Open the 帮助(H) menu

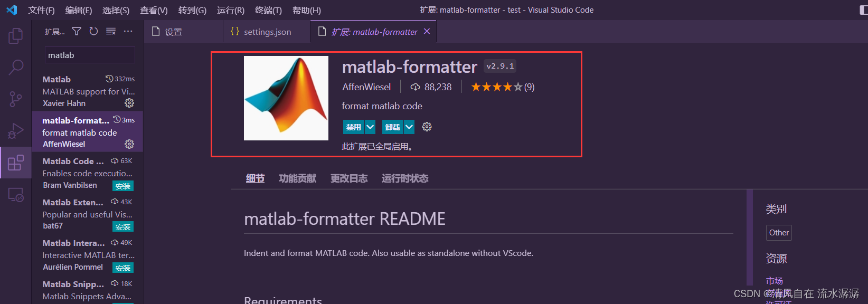306,10
